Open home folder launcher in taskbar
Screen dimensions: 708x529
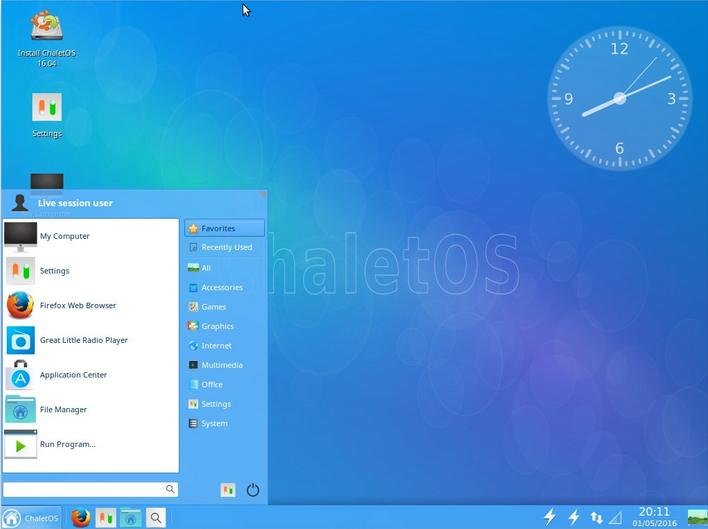click(130, 518)
